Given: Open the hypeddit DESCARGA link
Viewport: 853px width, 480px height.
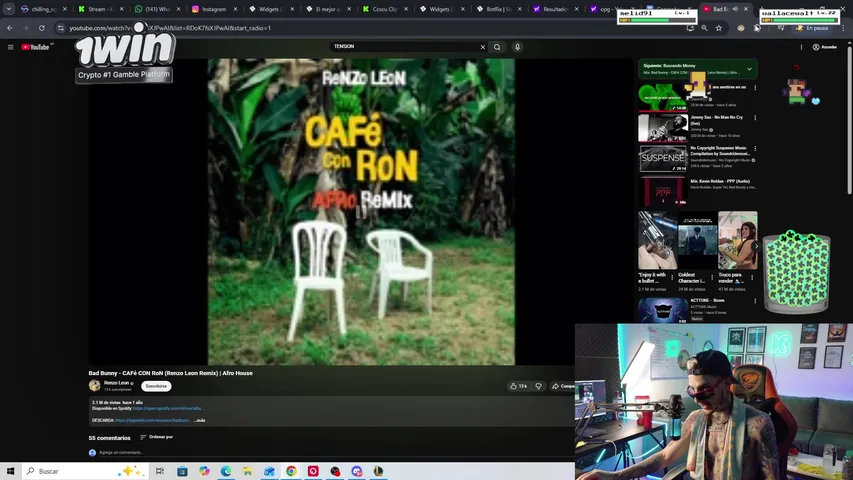Looking at the screenshot, I should [x=153, y=420].
